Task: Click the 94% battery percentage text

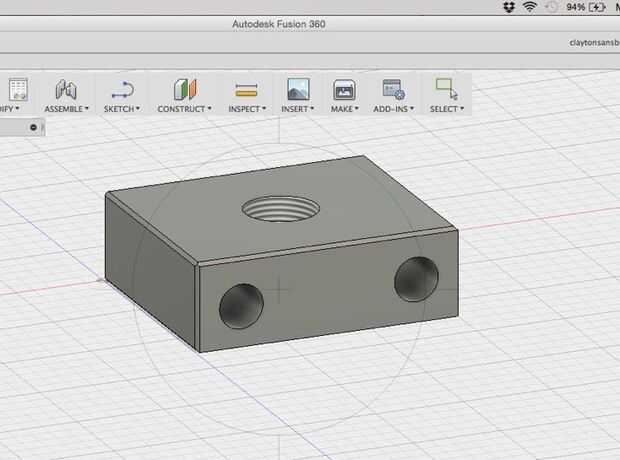Action: [575, 7]
